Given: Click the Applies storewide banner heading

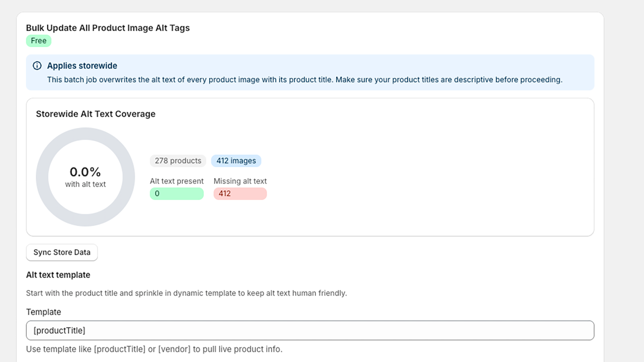Looking at the screenshot, I should pos(82,66).
